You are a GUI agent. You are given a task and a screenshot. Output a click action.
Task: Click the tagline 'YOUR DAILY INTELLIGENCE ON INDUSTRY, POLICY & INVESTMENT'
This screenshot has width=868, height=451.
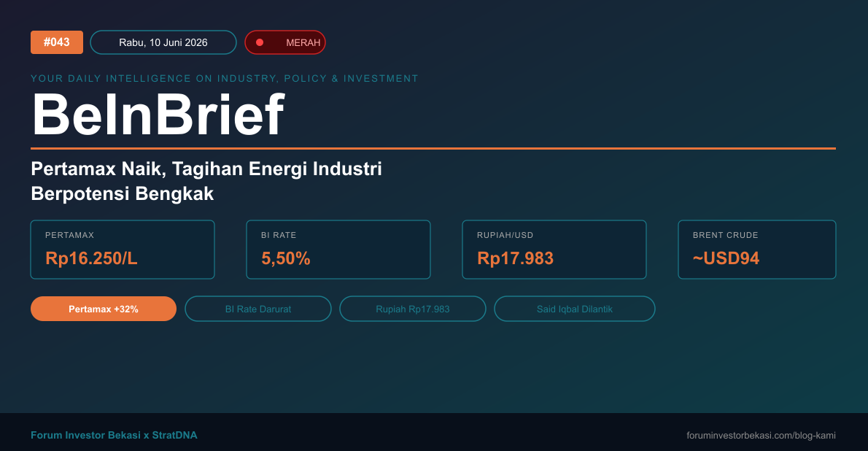click(x=225, y=79)
